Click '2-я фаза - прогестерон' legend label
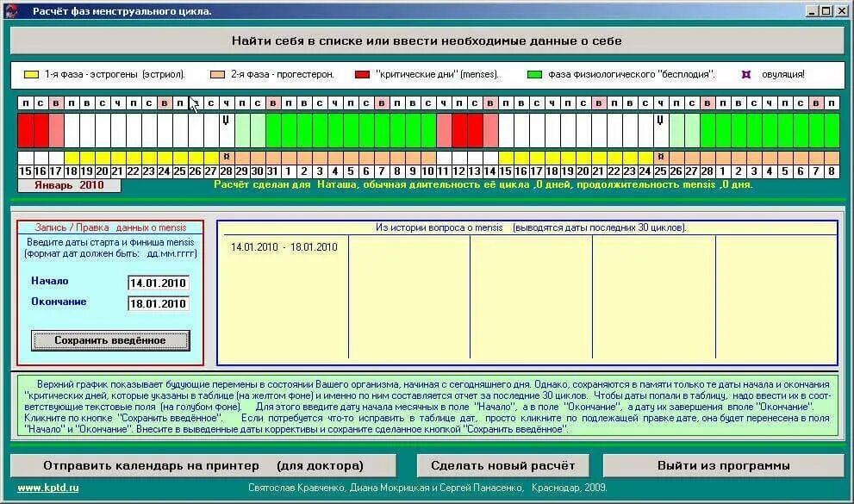 pos(283,75)
